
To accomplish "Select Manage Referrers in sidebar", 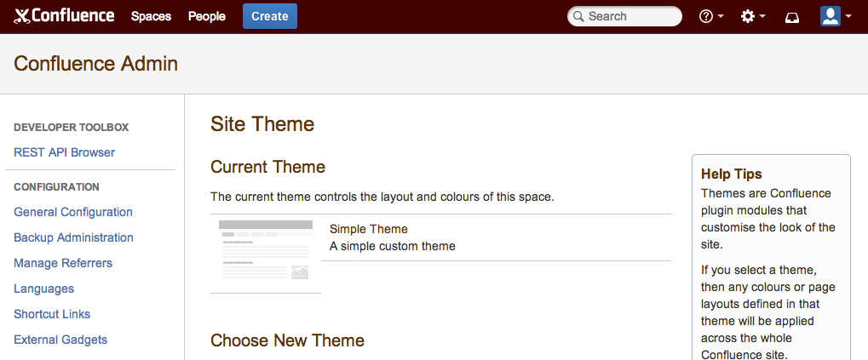I will point(63,263).
